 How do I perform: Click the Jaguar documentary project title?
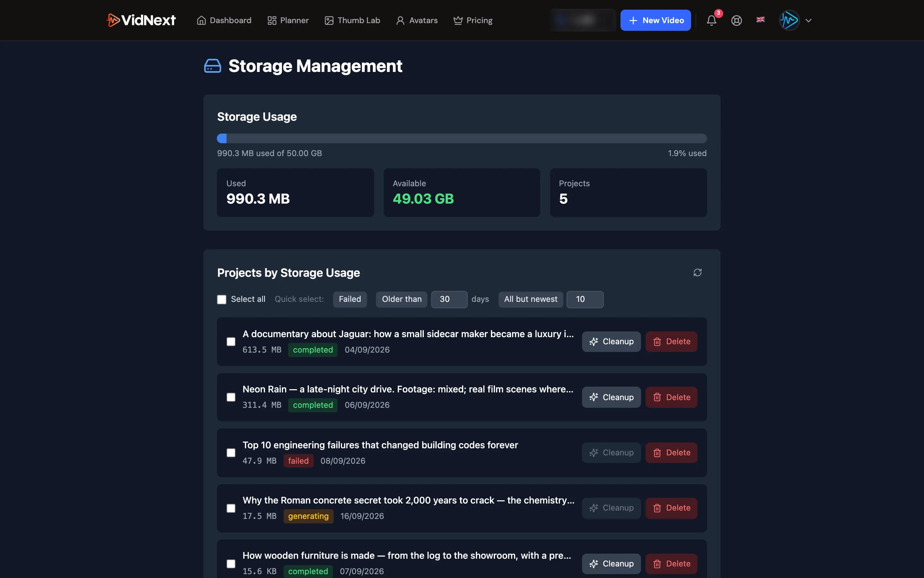408,334
